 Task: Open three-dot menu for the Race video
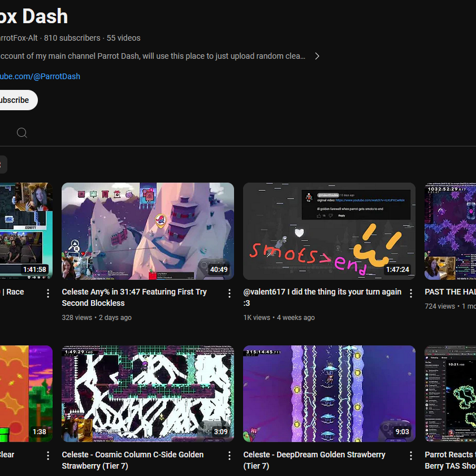pyautogui.click(x=48, y=293)
